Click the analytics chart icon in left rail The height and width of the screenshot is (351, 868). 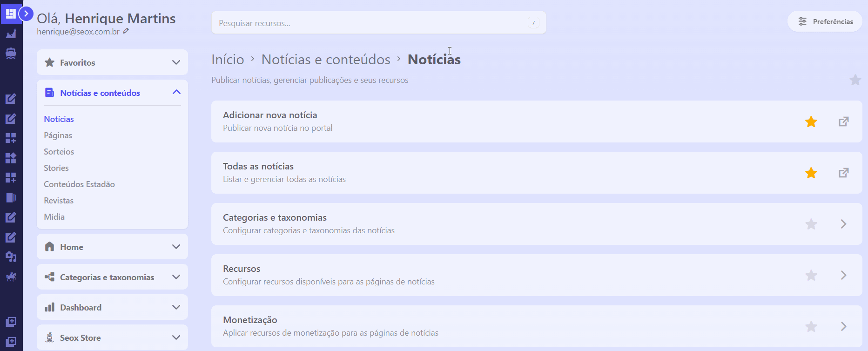click(x=11, y=34)
